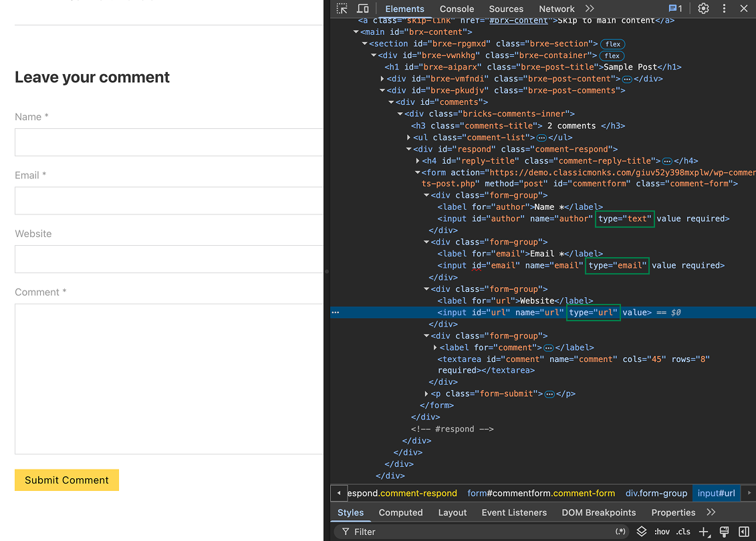756x541 pixels.
Task: Open the Properties pane tab
Action: coord(673,512)
